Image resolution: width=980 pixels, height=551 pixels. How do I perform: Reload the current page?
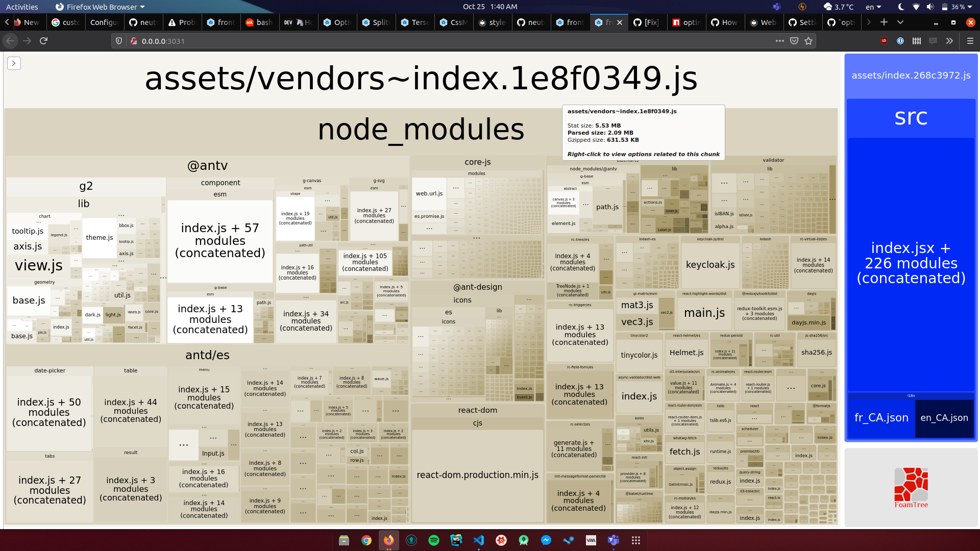click(x=44, y=41)
